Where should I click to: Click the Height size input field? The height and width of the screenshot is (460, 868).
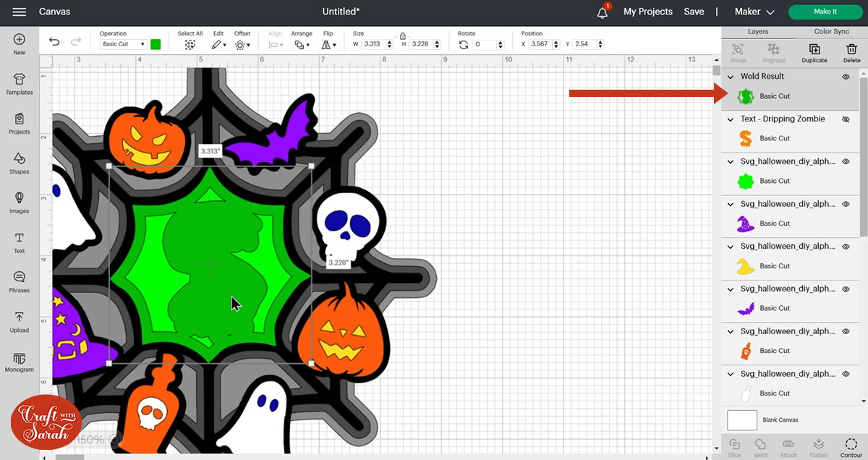(423, 44)
